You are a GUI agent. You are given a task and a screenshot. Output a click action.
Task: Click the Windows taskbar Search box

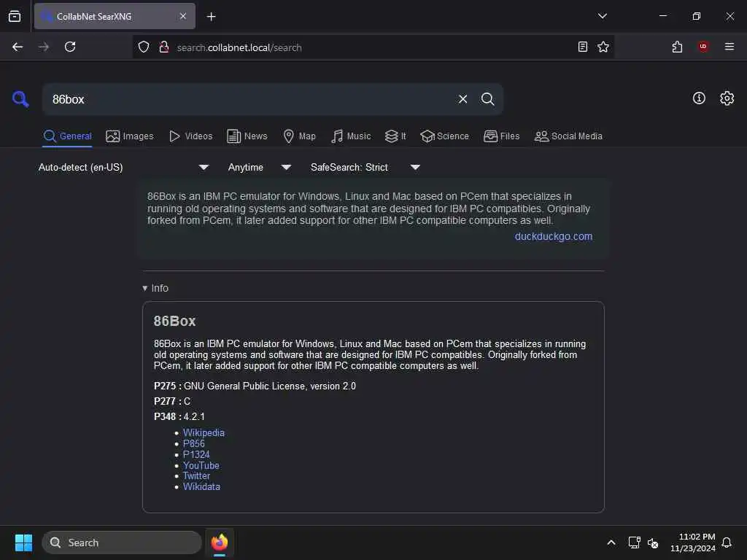pos(122,542)
